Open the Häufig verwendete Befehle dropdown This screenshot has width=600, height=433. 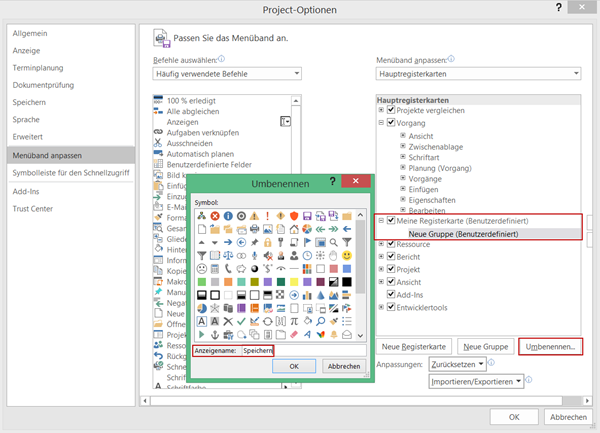coord(227,74)
